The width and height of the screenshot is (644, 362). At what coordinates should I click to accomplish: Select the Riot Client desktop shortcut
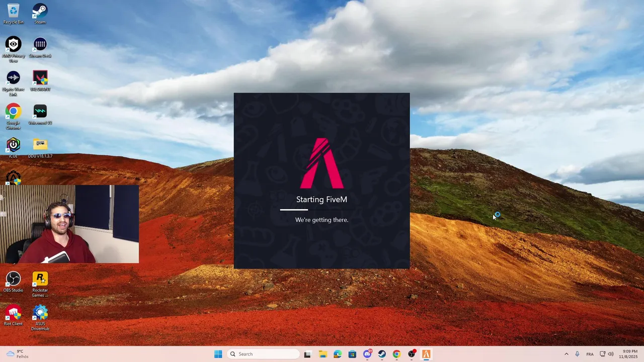click(13, 315)
